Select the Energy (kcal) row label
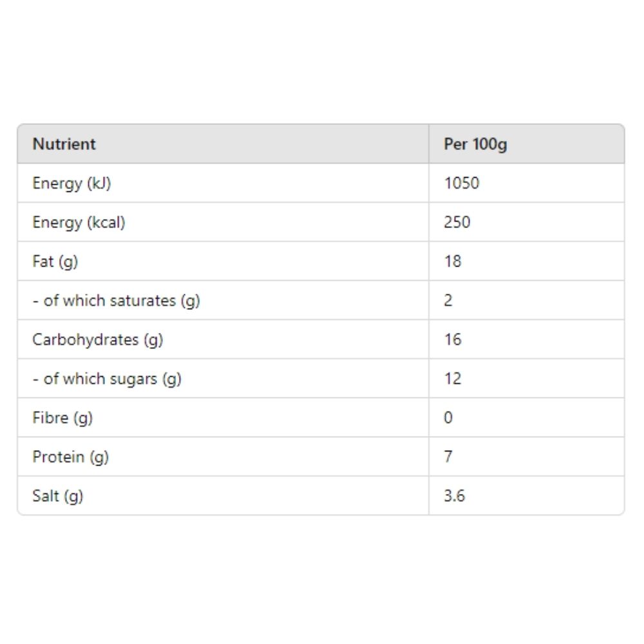This screenshot has width=644, height=644. coord(79,222)
